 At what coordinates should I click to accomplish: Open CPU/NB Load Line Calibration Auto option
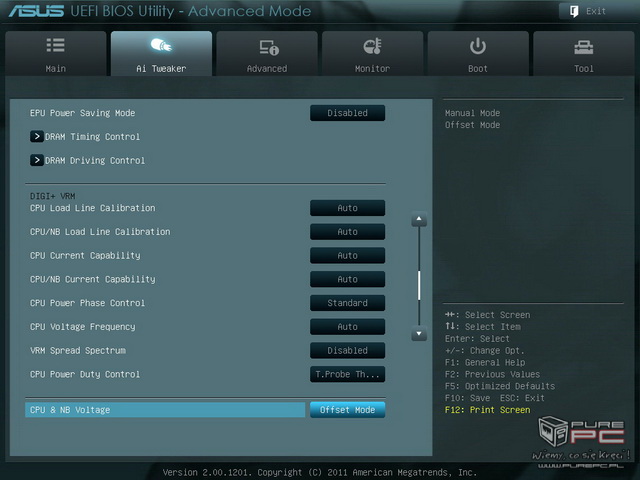(x=347, y=232)
